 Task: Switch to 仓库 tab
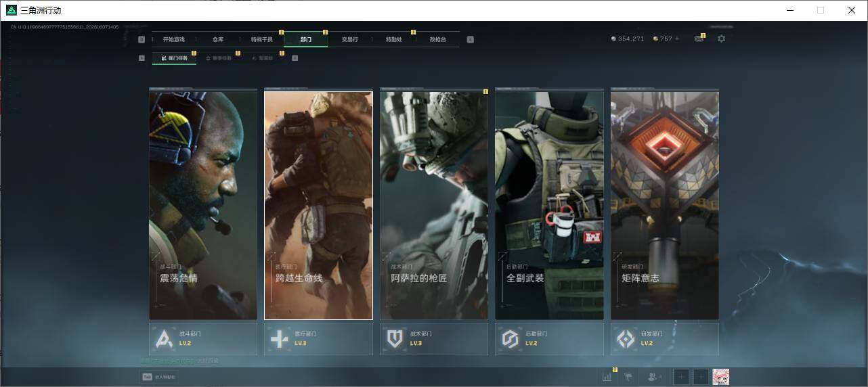click(218, 39)
